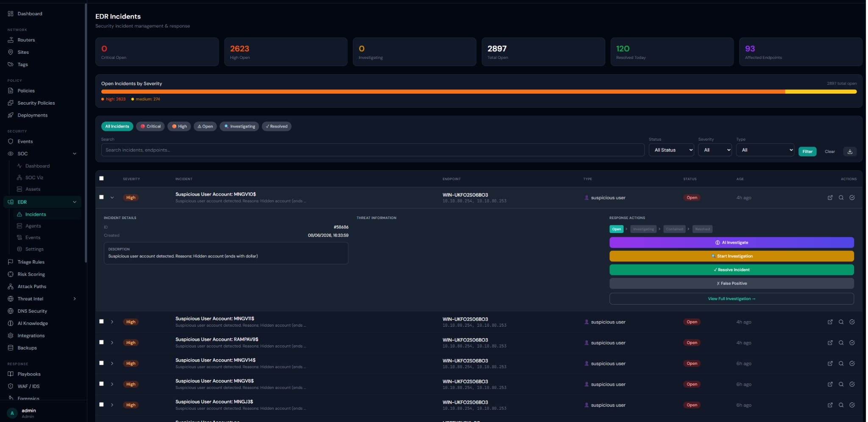Click investigate magnifier icon for MNGV10$ row

[x=841, y=197]
